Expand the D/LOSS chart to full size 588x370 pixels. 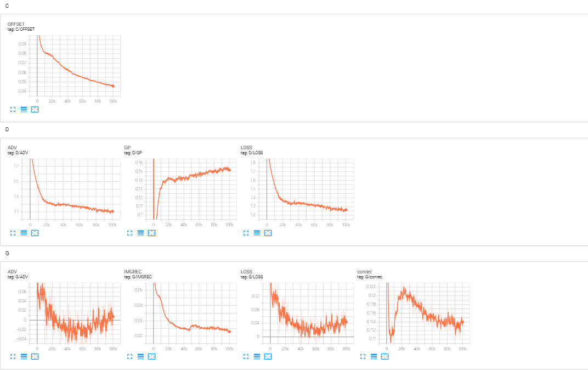pyautogui.click(x=246, y=233)
